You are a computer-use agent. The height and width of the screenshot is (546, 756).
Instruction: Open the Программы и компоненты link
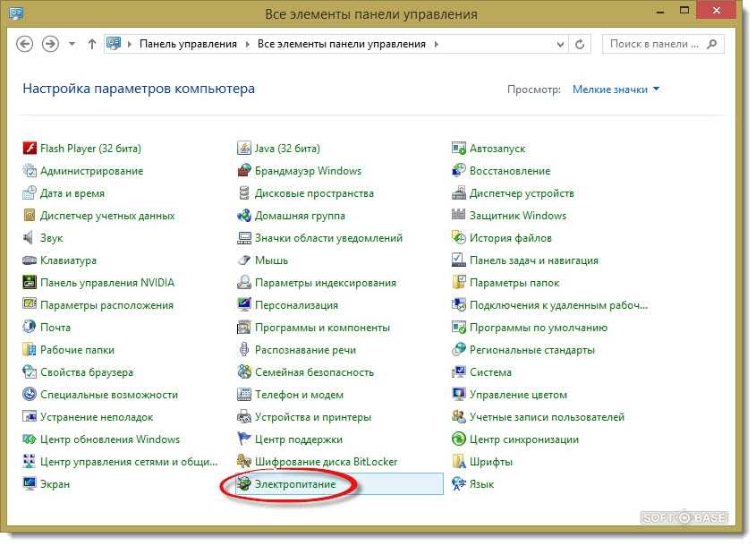point(322,328)
